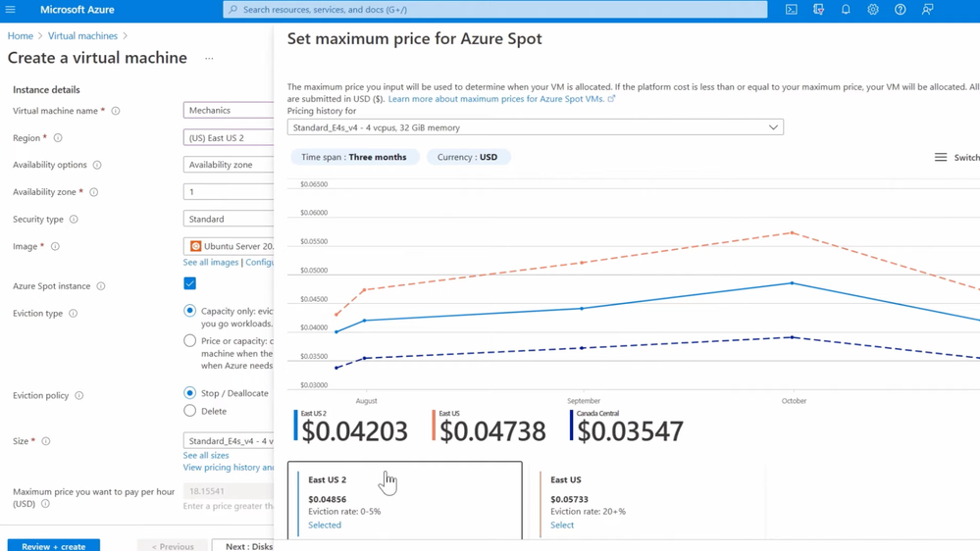Uncheck the Azure Spot instance checkbox
The height and width of the screenshot is (551, 980).
pyautogui.click(x=190, y=283)
